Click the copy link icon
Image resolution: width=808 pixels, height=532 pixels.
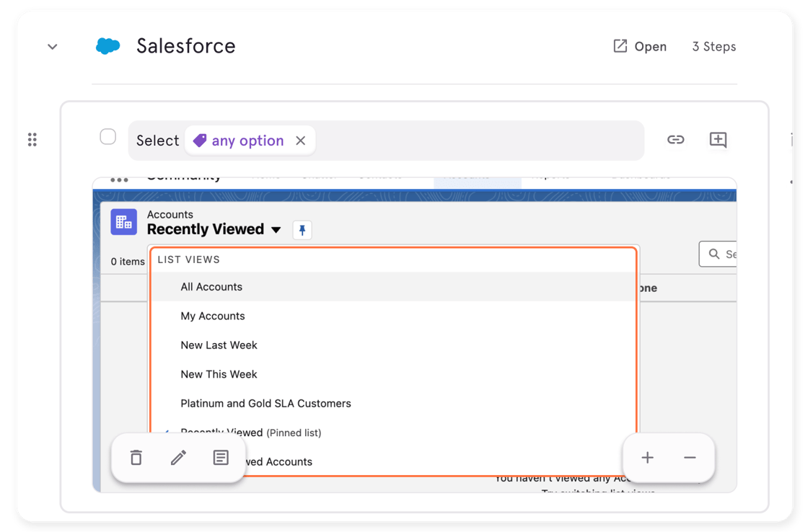point(675,140)
